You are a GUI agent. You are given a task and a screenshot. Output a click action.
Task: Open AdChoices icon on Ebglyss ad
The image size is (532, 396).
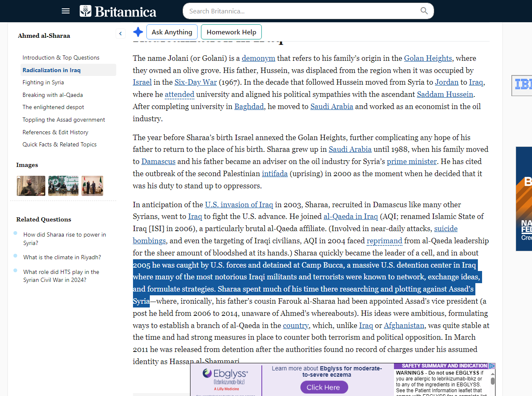[492, 366]
